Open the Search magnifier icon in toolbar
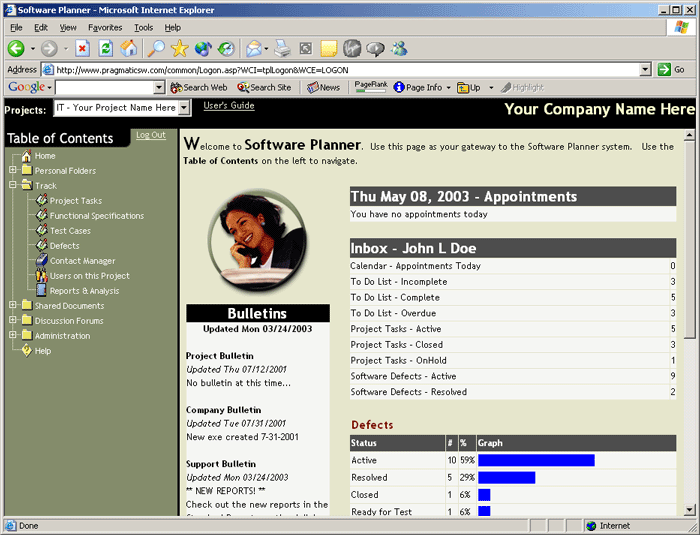Image resolution: width=700 pixels, height=535 pixels. tap(156, 48)
